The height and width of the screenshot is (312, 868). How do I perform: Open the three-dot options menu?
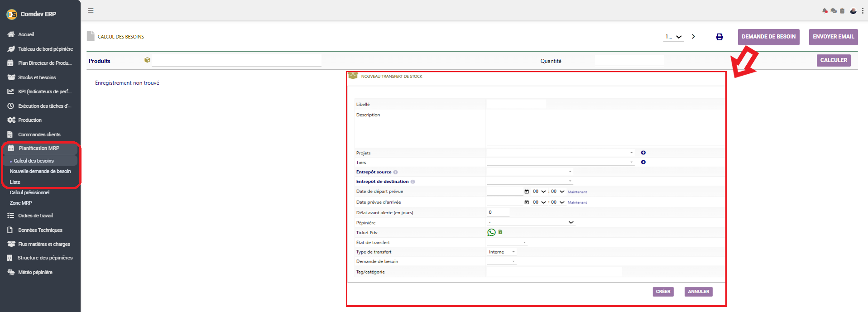pos(863,11)
